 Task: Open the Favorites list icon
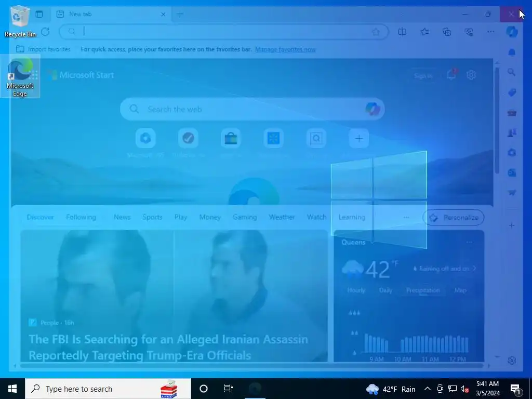click(424, 32)
